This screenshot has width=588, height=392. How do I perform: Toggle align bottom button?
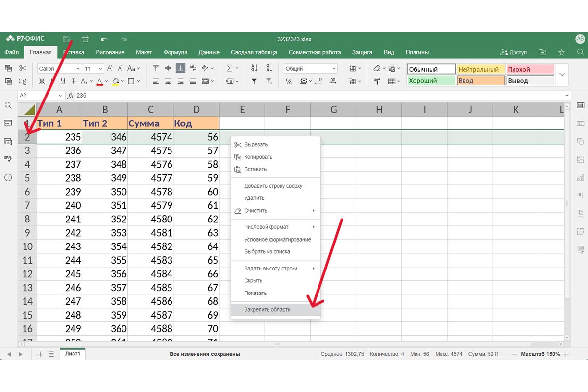coord(180,69)
